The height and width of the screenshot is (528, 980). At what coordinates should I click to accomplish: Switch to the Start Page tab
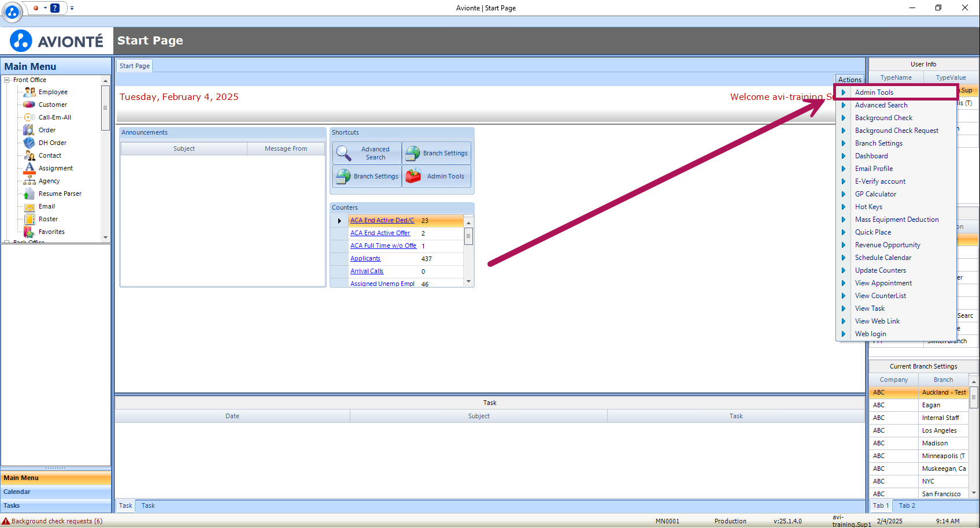point(135,66)
